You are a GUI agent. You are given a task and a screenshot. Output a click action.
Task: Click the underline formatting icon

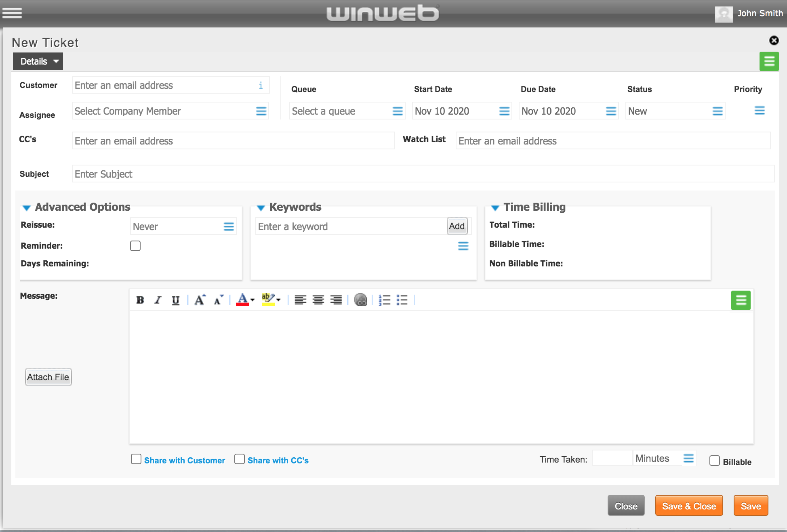click(x=175, y=300)
